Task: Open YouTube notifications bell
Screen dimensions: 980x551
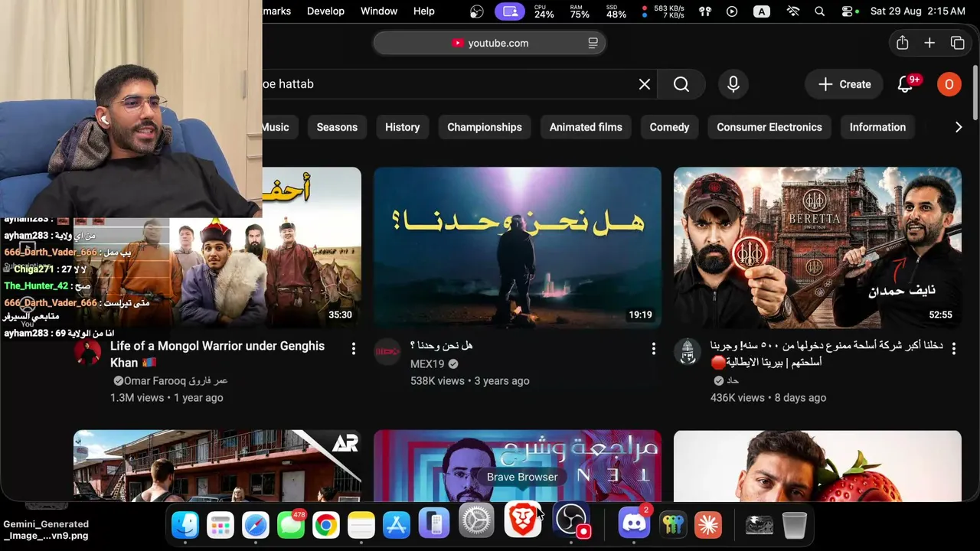Action: 906,84
